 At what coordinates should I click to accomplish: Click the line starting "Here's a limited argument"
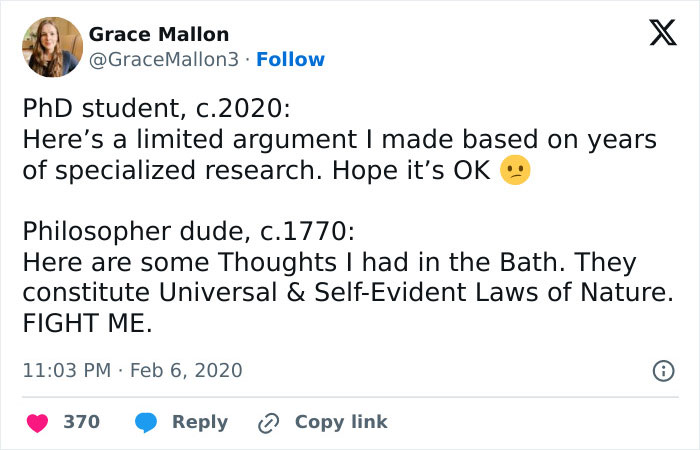[339, 139]
